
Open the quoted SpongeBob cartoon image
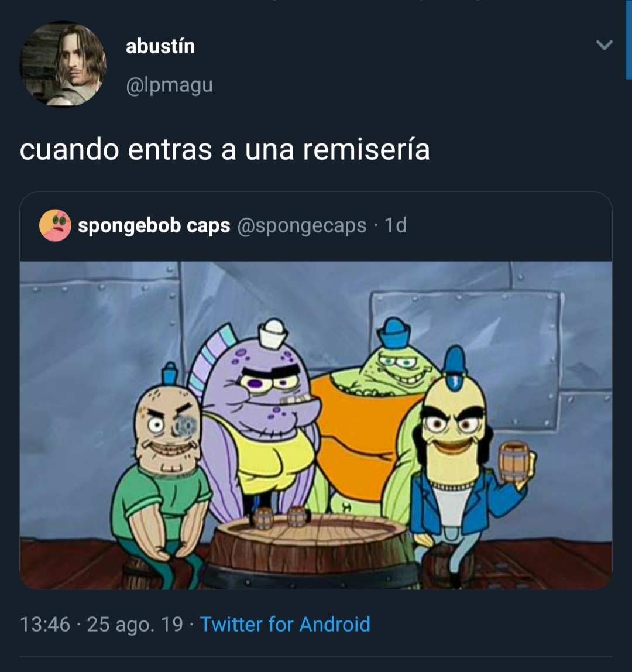316,425
